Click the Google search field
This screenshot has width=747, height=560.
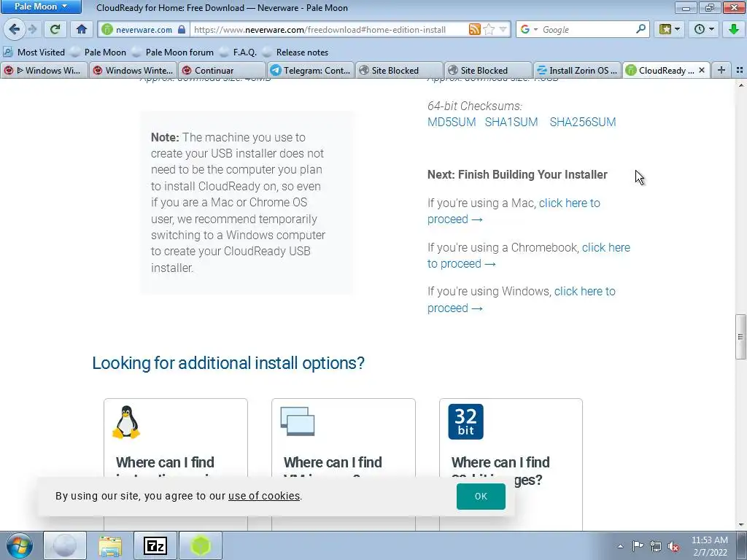click(587, 29)
